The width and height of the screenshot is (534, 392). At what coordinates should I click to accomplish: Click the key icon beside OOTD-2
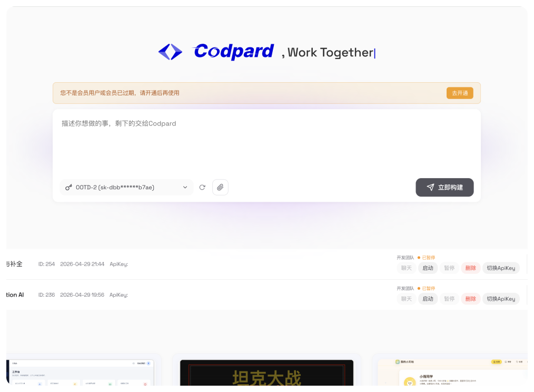pyautogui.click(x=69, y=187)
